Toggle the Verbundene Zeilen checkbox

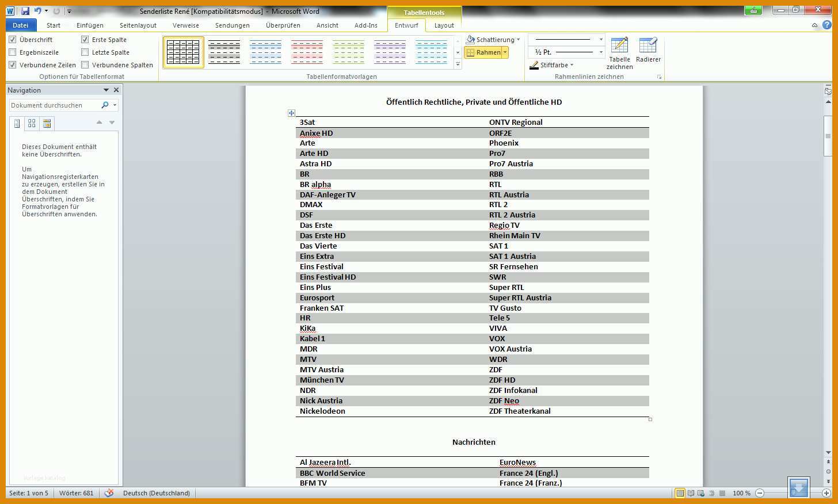point(13,65)
